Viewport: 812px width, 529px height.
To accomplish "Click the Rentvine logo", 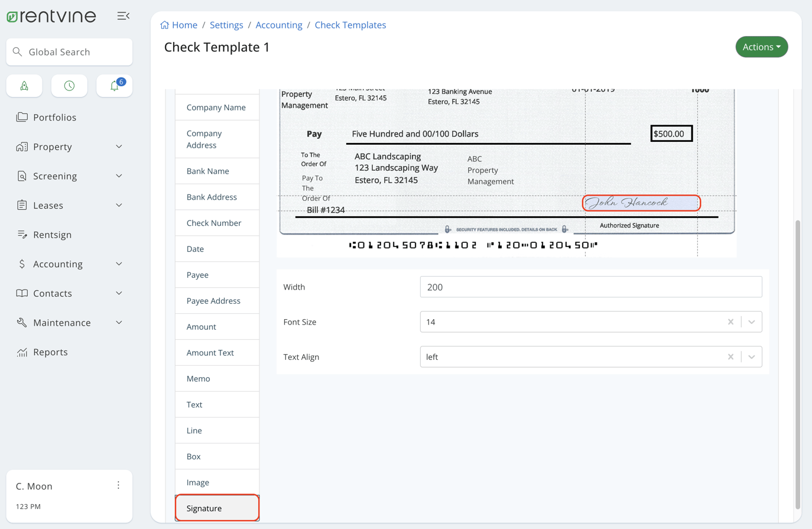I will click(51, 16).
